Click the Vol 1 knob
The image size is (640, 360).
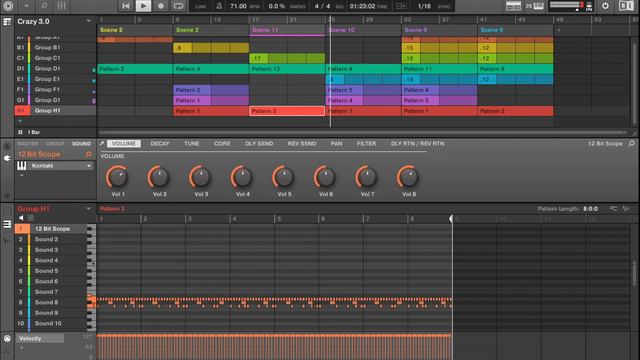(x=118, y=177)
